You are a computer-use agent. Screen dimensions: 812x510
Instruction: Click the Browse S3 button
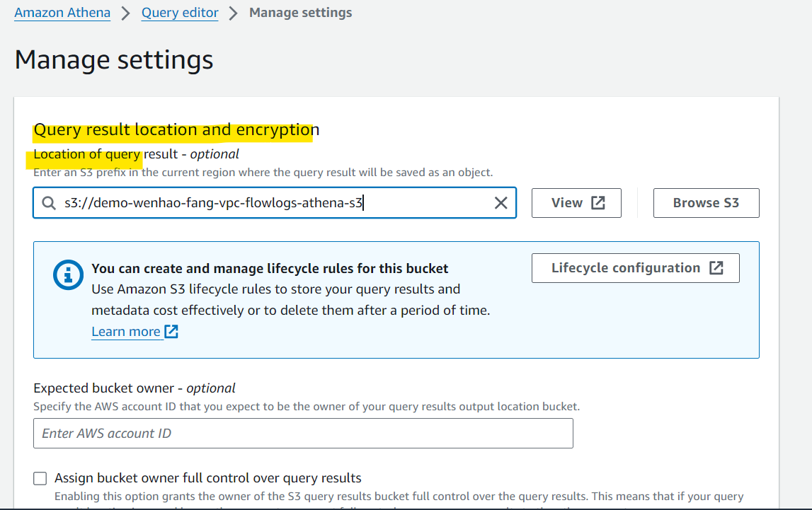(706, 203)
